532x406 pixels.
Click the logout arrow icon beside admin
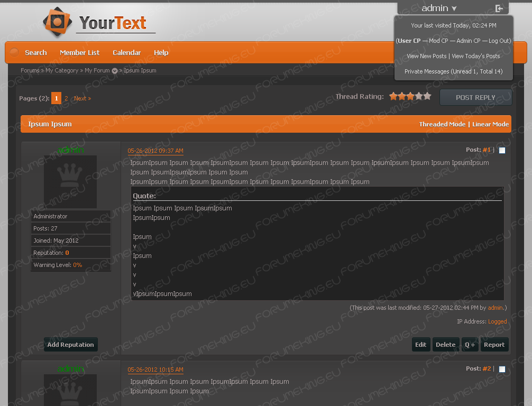pyautogui.click(x=499, y=8)
